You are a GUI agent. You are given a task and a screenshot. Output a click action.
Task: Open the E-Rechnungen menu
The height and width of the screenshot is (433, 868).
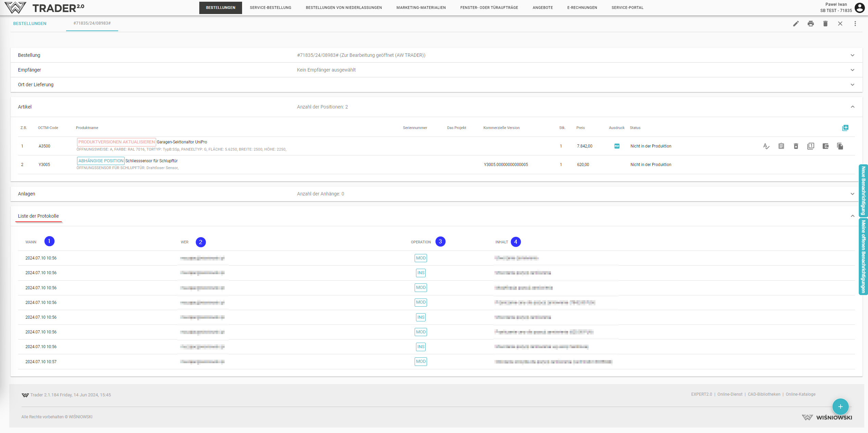click(x=582, y=8)
